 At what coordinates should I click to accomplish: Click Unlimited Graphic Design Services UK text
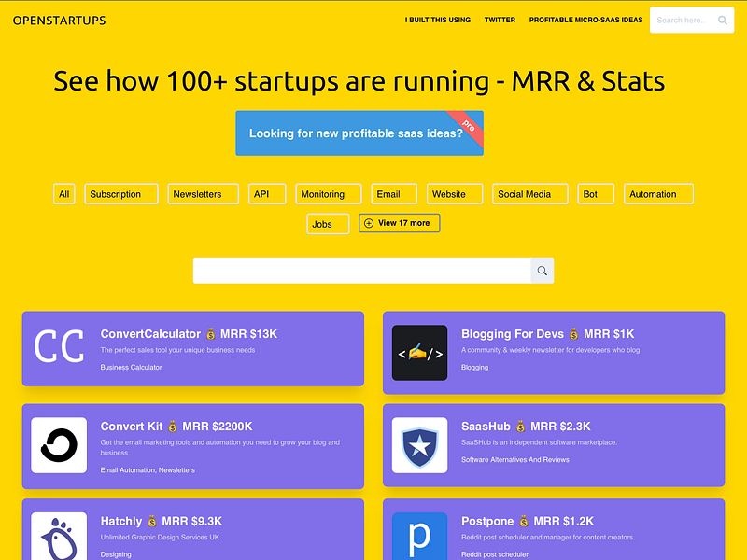coord(160,538)
